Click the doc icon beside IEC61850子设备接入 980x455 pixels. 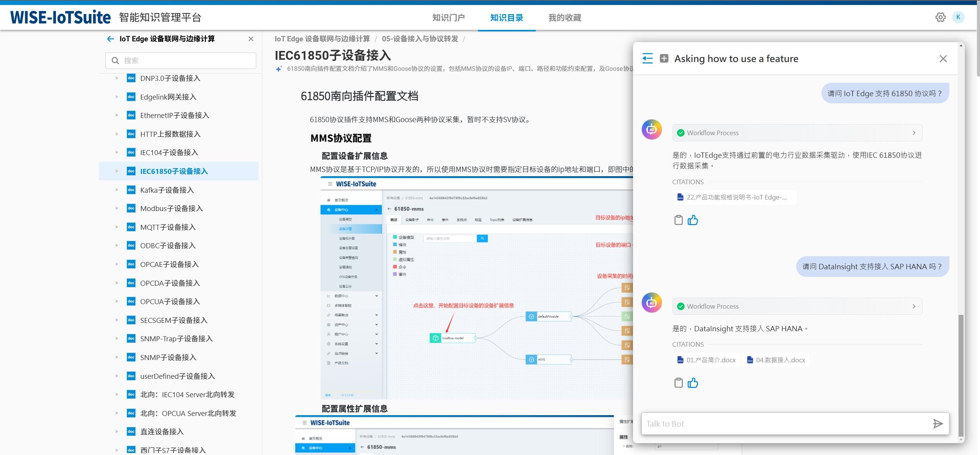click(131, 171)
